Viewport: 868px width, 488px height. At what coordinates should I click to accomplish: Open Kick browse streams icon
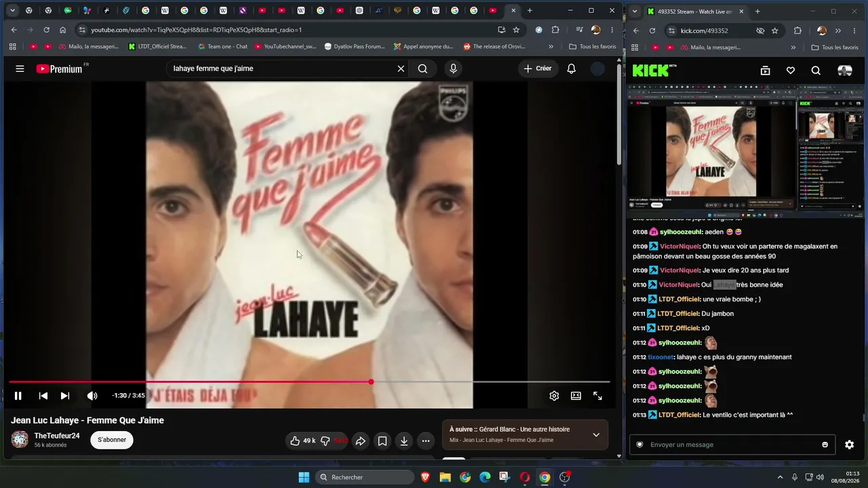(x=765, y=70)
